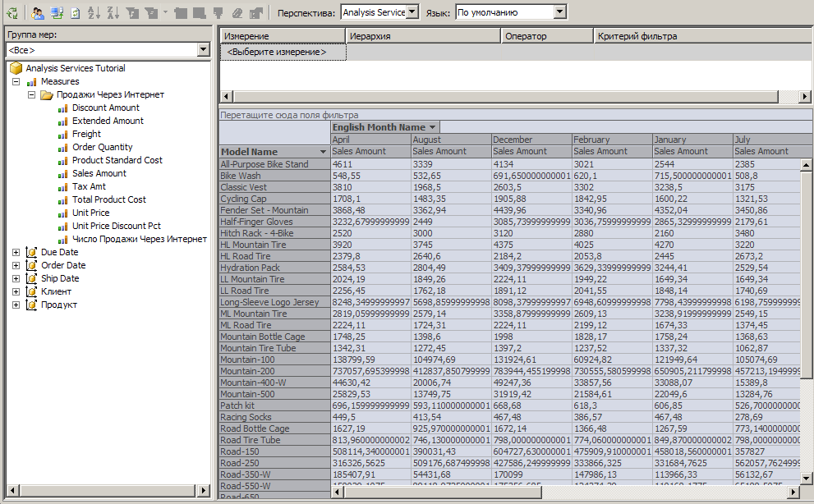This screenshot has width=814, height=504.
Task: Click the paperclip toolbar icon
Action: pos(237,13)
